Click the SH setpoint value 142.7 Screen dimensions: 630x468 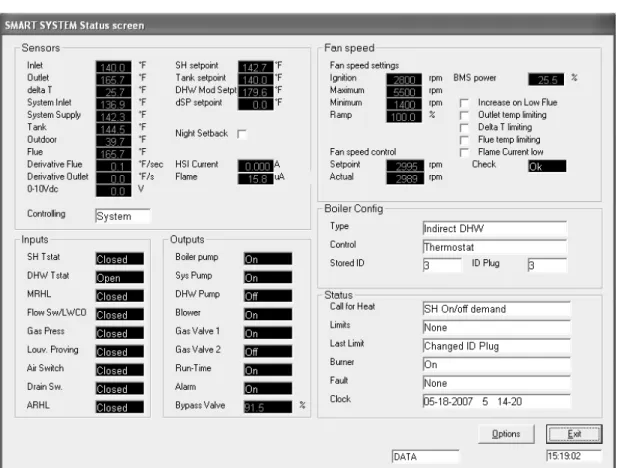[256, 67]
